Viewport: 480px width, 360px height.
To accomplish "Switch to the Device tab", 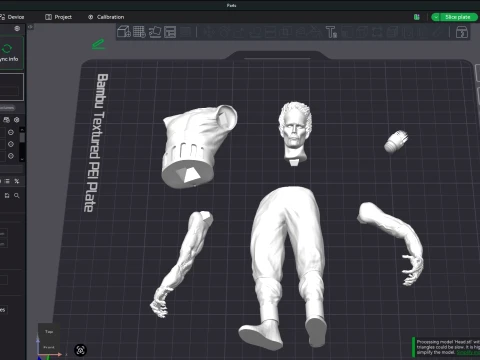I will coord(12,17).
